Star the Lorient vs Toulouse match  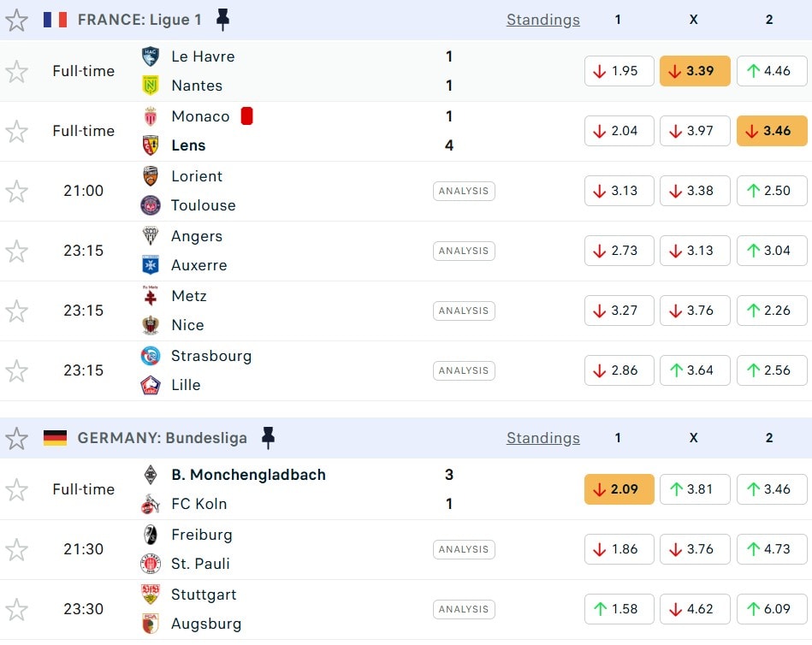[x=17, y=191]
